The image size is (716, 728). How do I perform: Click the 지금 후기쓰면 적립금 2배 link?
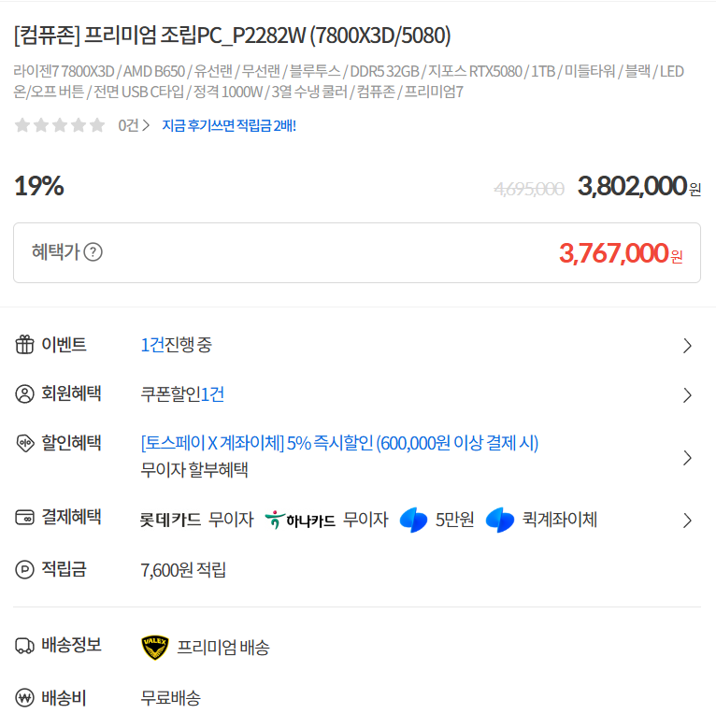coord(229,125)
